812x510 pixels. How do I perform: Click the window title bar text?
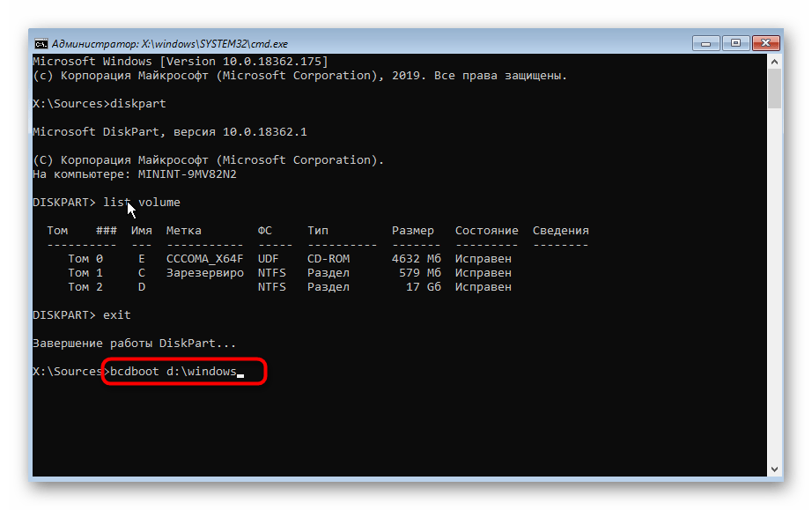click(x=169, y=43)
